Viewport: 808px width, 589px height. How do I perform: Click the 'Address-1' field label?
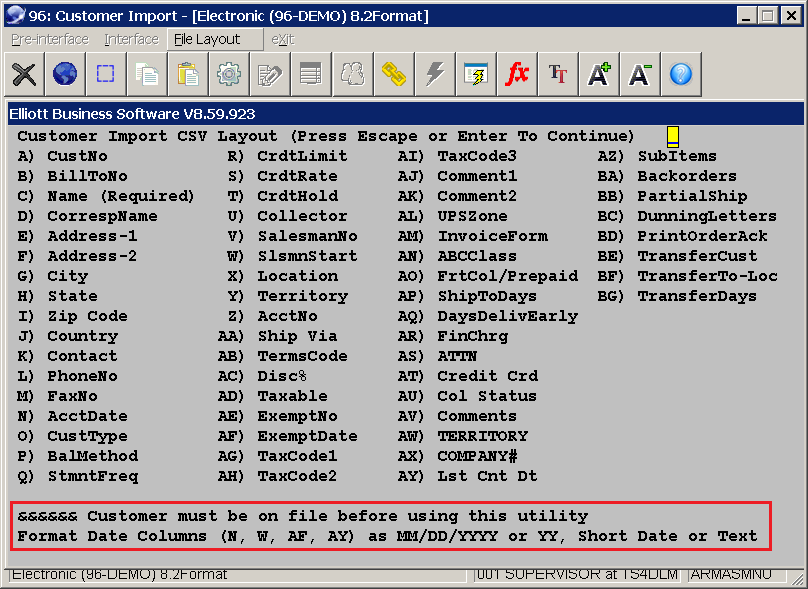click(92, 237)
